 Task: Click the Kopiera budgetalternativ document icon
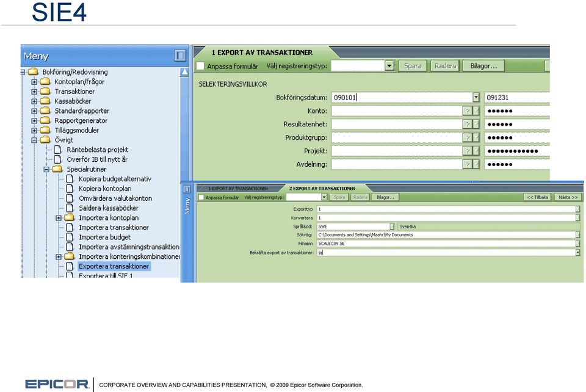click(70, 179)
